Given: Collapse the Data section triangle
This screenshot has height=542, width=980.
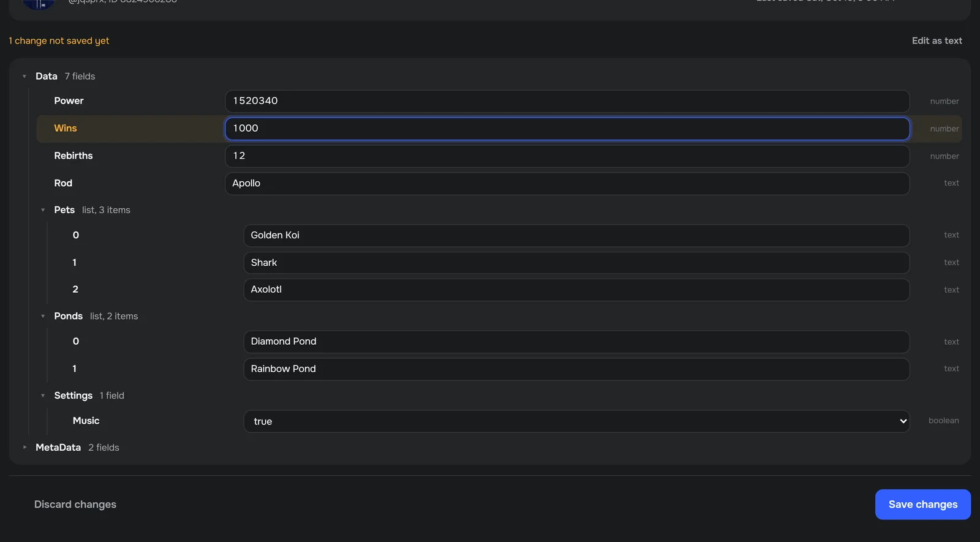Looking at the screenshot, I should (24, 77).
